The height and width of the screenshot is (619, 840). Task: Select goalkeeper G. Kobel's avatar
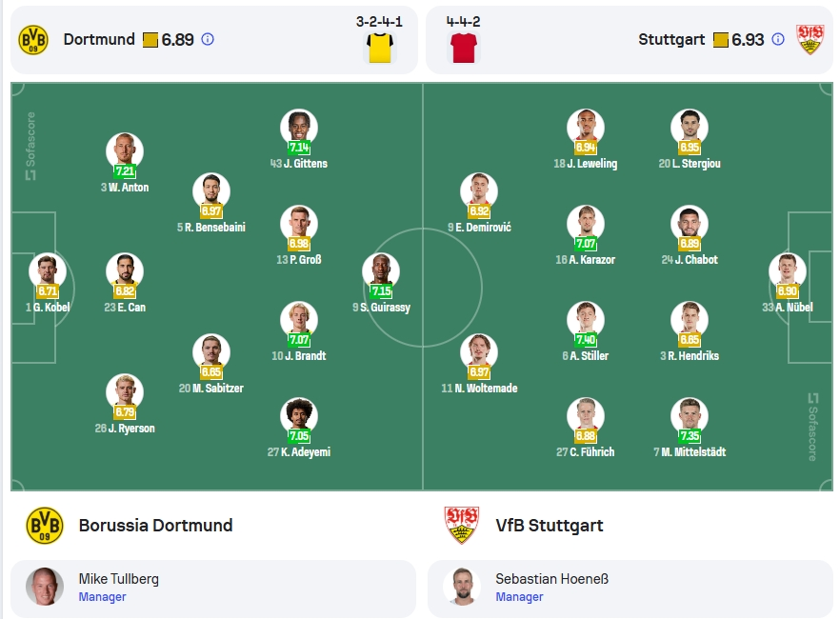coord(48,271)
